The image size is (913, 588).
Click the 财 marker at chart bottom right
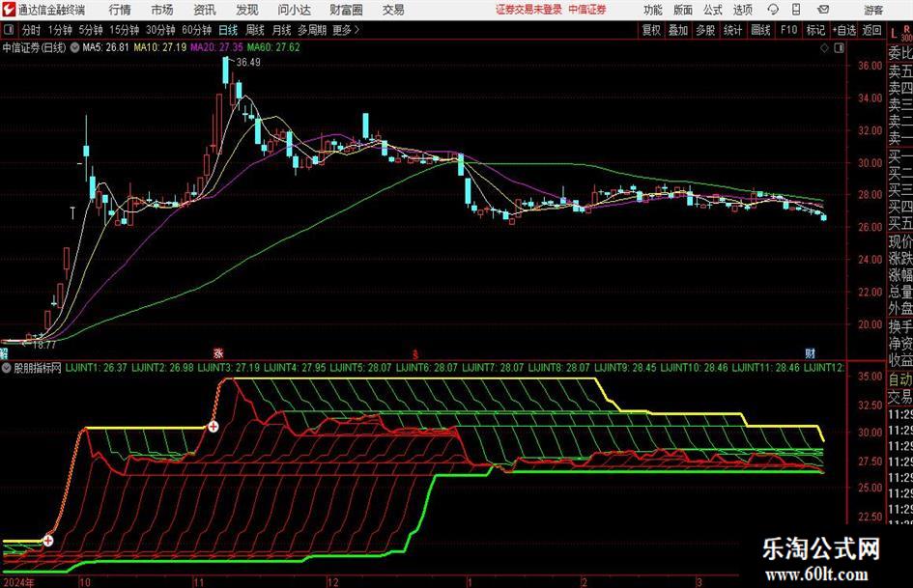(811, 353)
